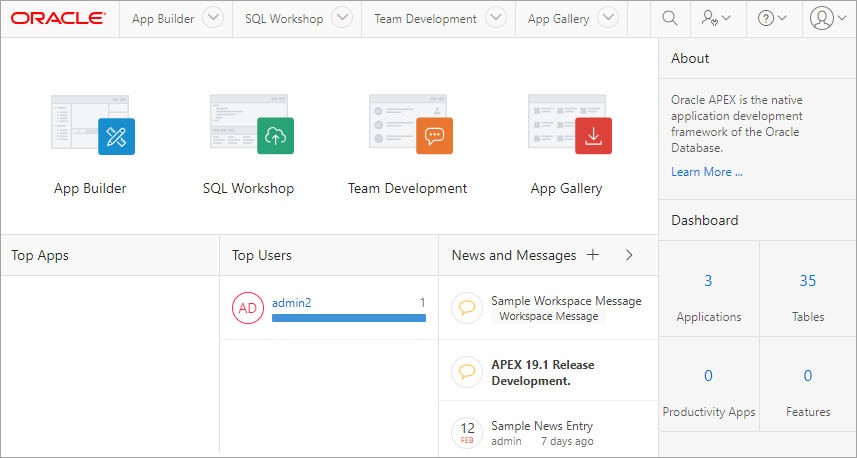
Task: Click the News and Messages heading
Action: click(514, 255)
